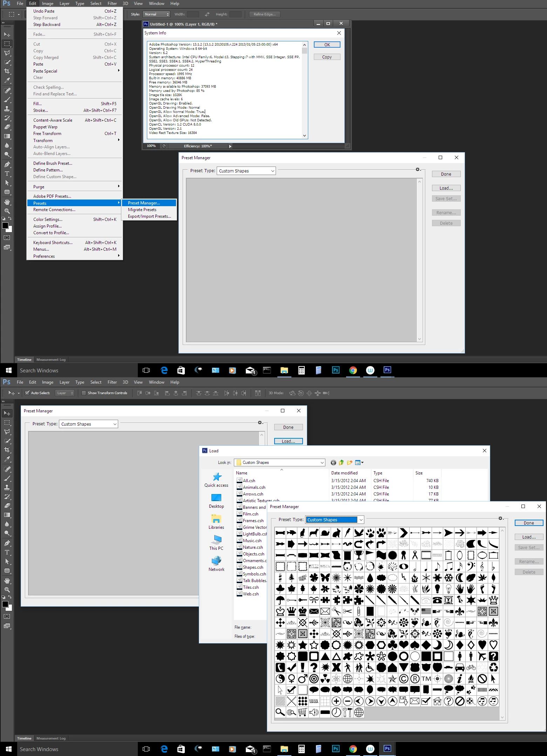The width and height of the screenshot is (547, 756).
Task: Open Keyboard Shortcuts... from the Edit menu
Action: click(75, 243)
